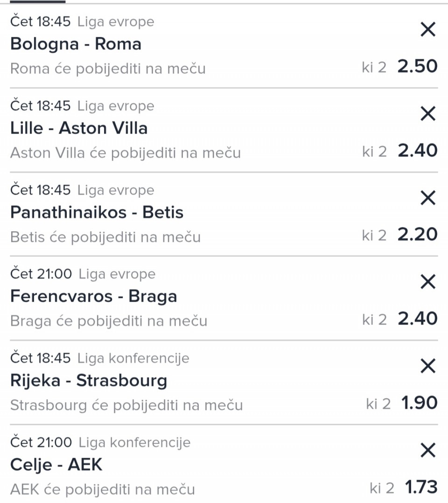448x503 pixels.
Task: Tap "Roma će pobijediti na meču" text
Action: tap(108, 69)
